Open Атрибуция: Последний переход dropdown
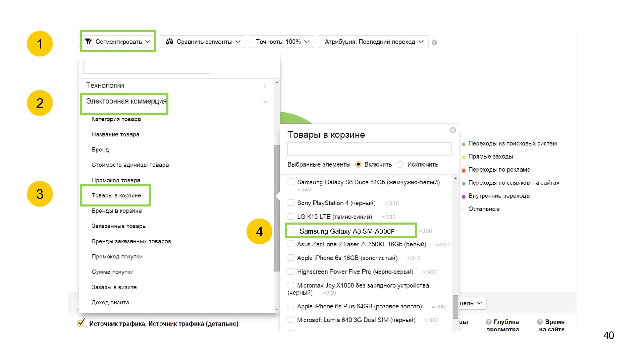The height and width of the screenshot is (362, 644). point(373,42)
